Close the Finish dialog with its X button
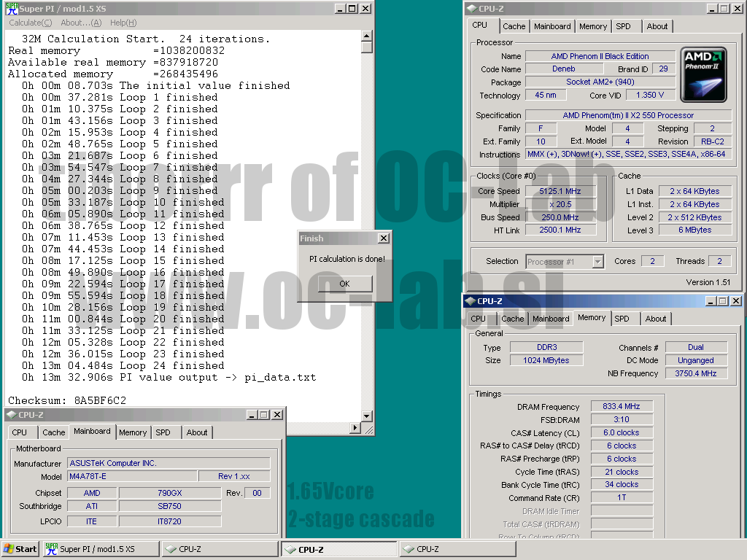 384,238
